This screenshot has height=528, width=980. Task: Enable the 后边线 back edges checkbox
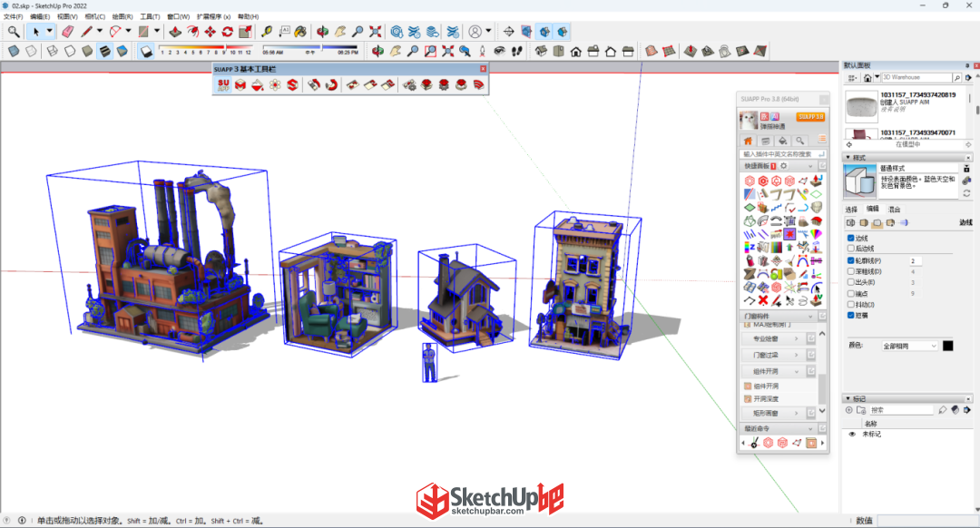coord(850,249)
